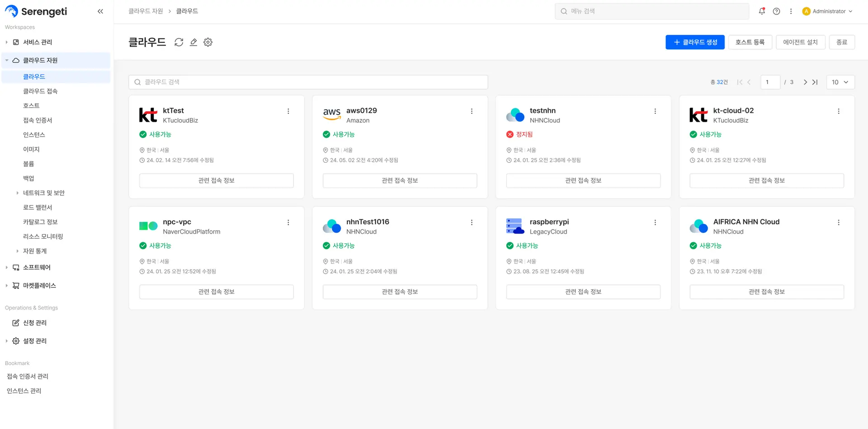Select 인스턴스 in the sidebar menu
Screen dimensions: 868x429
tap(34, 135)
